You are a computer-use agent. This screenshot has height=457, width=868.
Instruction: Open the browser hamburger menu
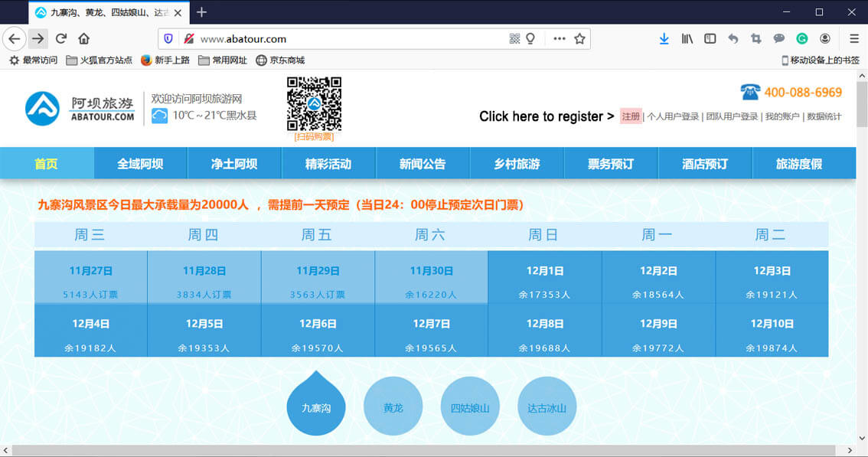[854, 39]
